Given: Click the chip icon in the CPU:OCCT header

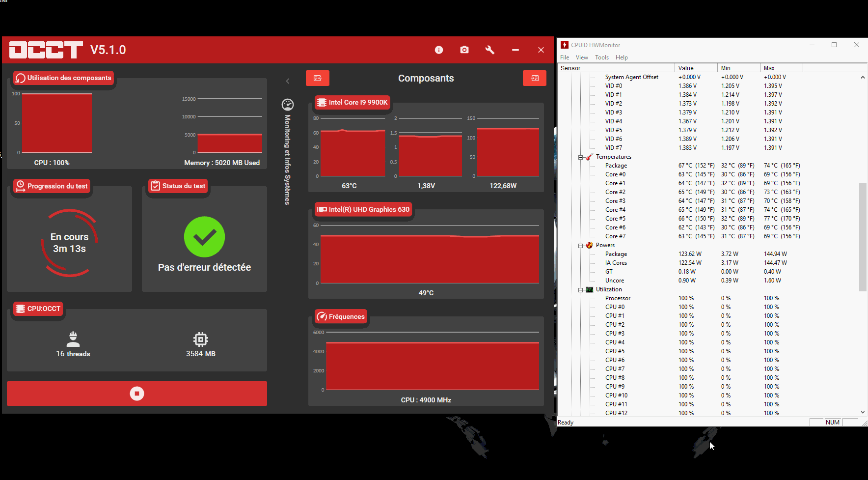Looking at the screenshot, I should (x=20, y=309).
